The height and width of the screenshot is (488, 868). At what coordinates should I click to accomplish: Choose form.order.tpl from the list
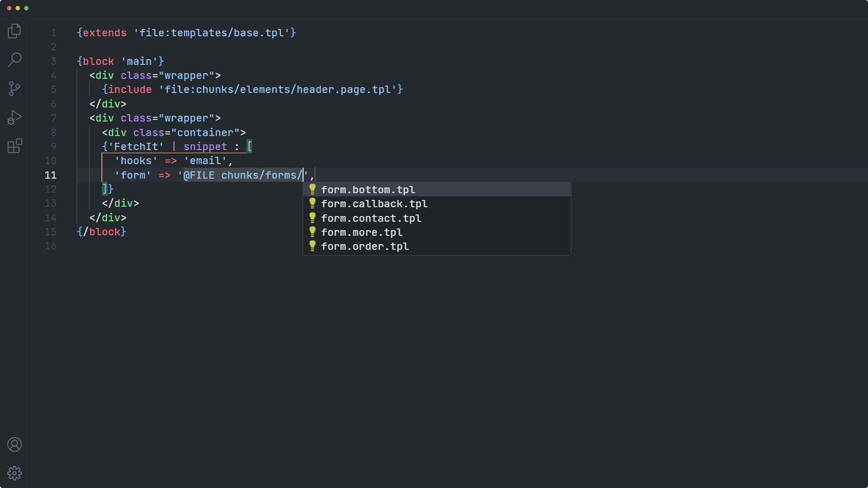[x=365, y=247]
